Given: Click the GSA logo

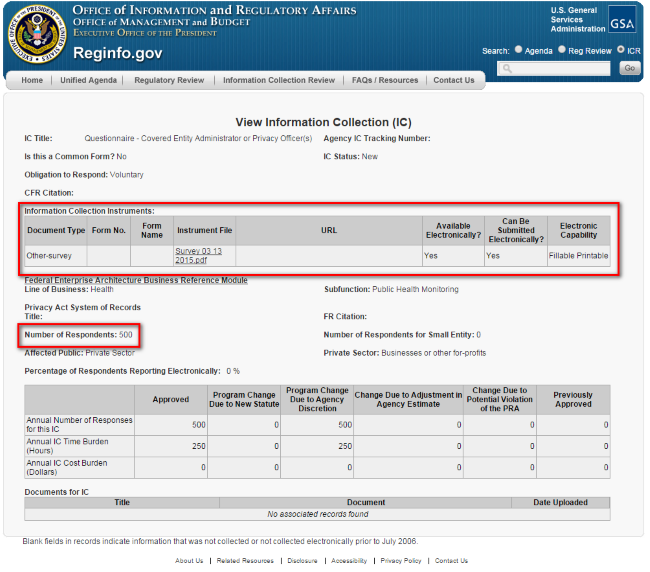Looking at the screenshot, I should pos(622,19).
